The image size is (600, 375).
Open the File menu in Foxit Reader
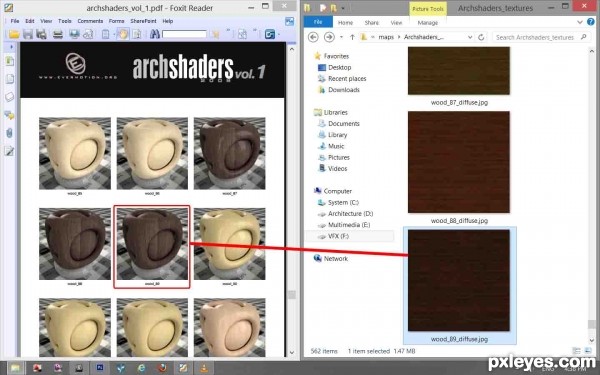[15, 21]
